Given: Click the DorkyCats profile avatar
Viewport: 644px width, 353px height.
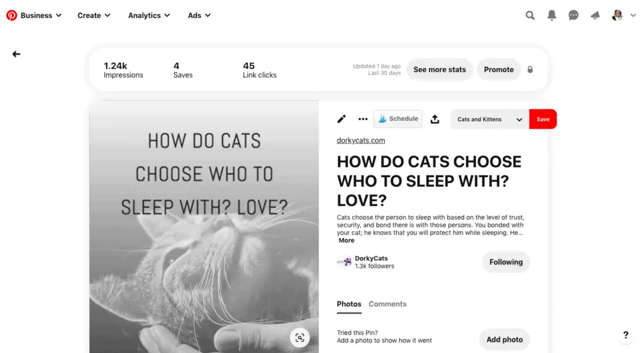Looking at the screenshot, I should pyautogui.click(x=344, y=262).
